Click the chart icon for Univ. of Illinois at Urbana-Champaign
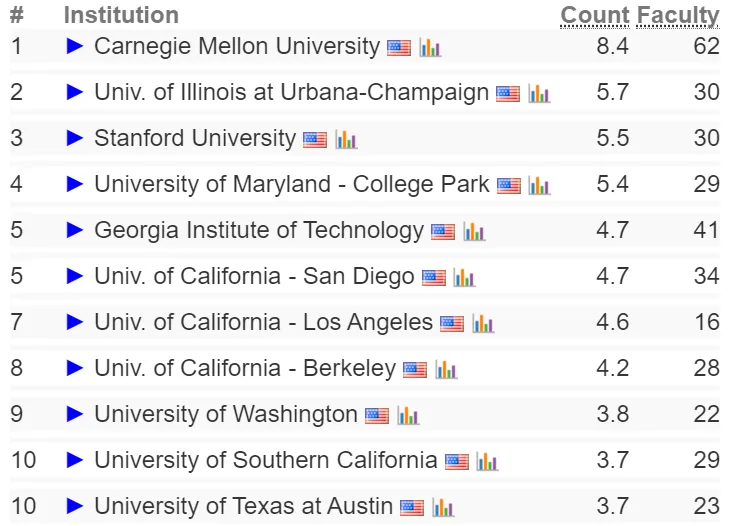The image size is (756, 526). 539,94
